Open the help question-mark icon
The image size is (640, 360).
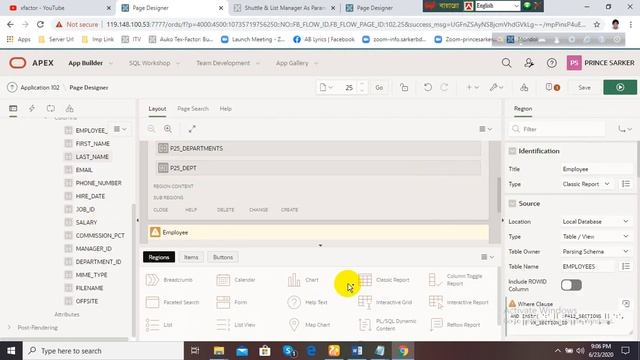coord(551,63)
